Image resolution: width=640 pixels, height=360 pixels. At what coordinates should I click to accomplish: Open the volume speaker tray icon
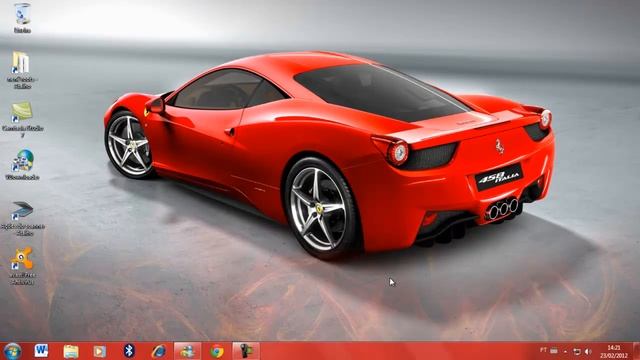coord(588,351)
